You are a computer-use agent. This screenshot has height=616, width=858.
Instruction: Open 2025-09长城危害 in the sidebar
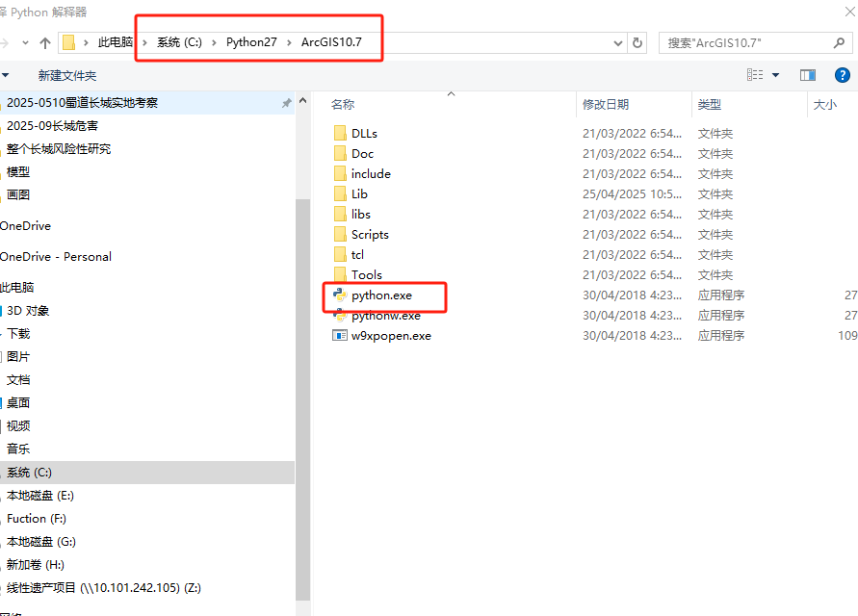[52, 126]
